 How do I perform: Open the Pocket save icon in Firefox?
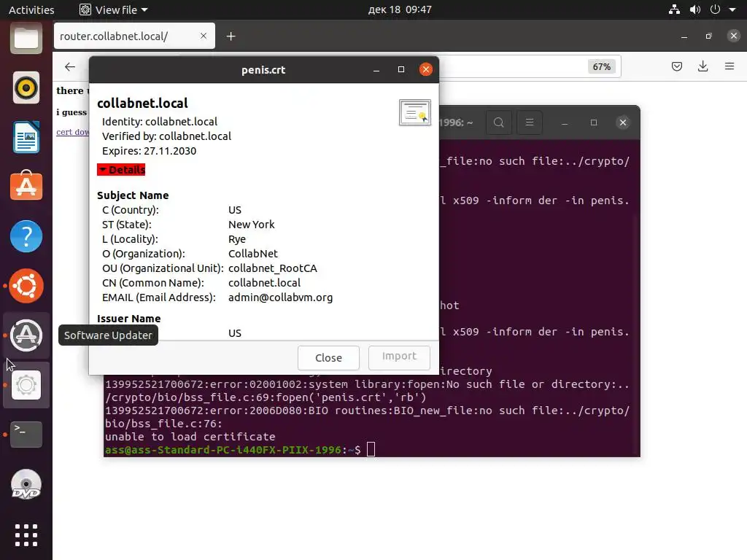coord(676,66)
